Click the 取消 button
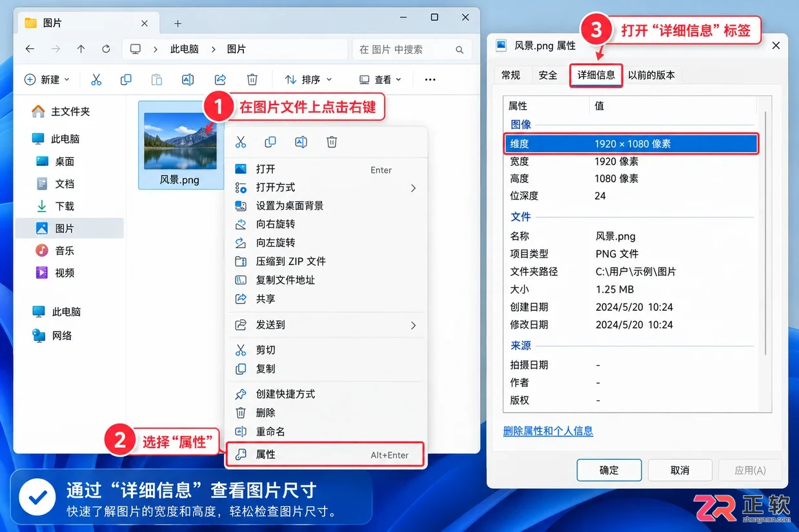Screen dimensions: 799x532 [x=680, y=470]
